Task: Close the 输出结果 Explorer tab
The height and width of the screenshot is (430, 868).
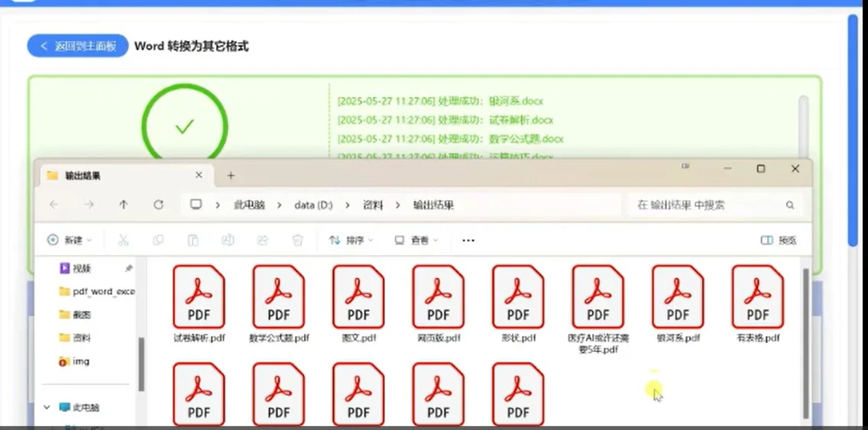Action: point(199,175)
